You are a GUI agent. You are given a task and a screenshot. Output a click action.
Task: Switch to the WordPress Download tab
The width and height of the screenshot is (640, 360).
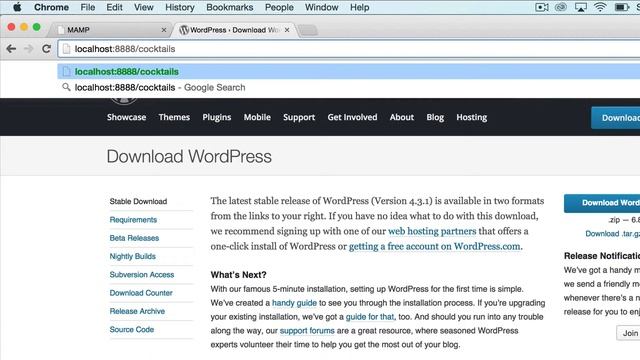coord(235,30)
